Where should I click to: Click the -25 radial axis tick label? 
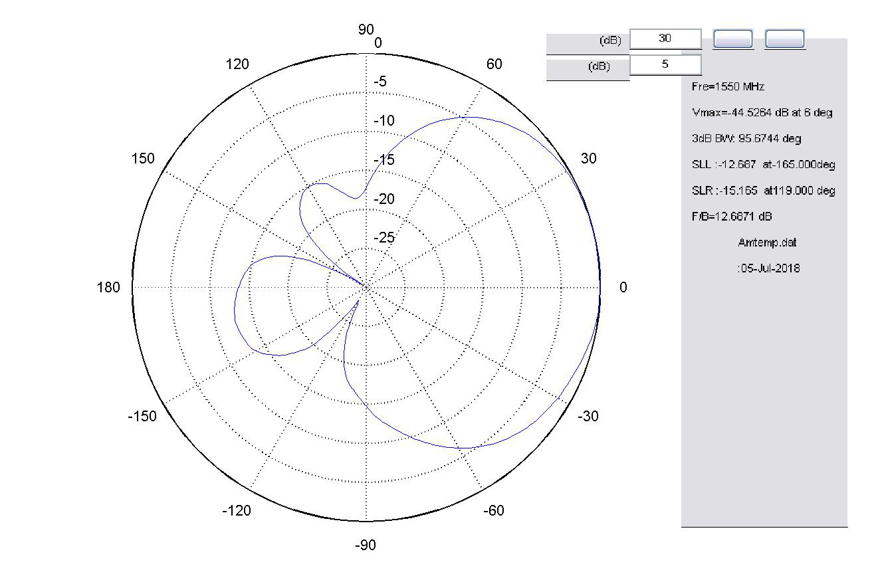point(384,238)
